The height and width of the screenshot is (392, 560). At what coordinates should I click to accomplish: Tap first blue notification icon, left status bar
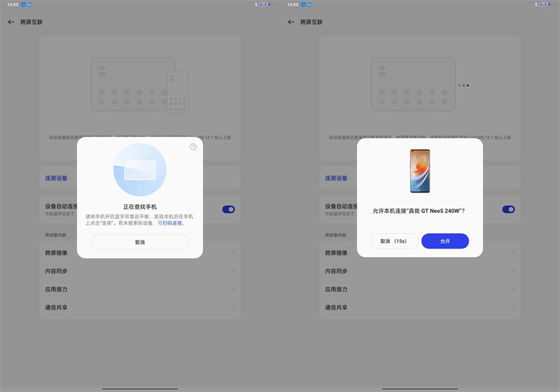click(x=23, y=5)
